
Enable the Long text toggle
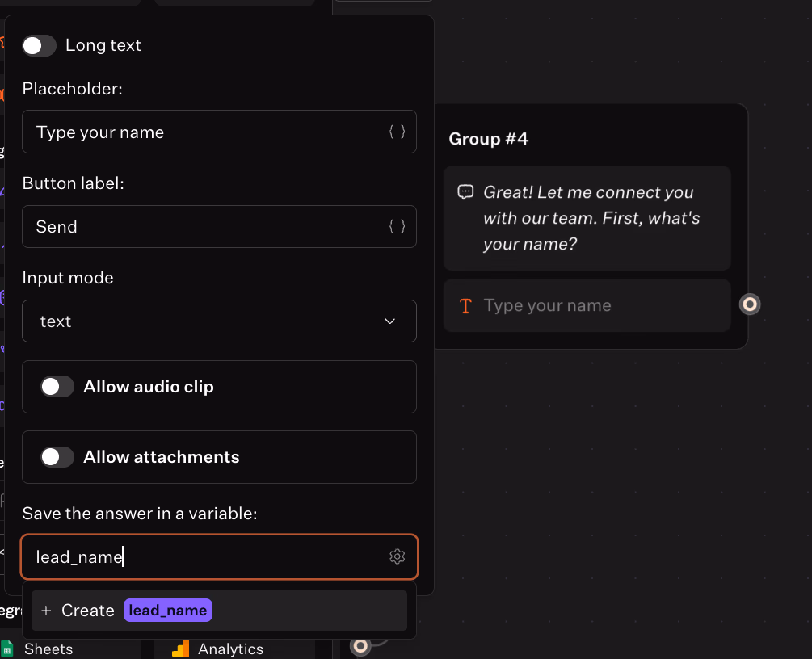(39, 45)
